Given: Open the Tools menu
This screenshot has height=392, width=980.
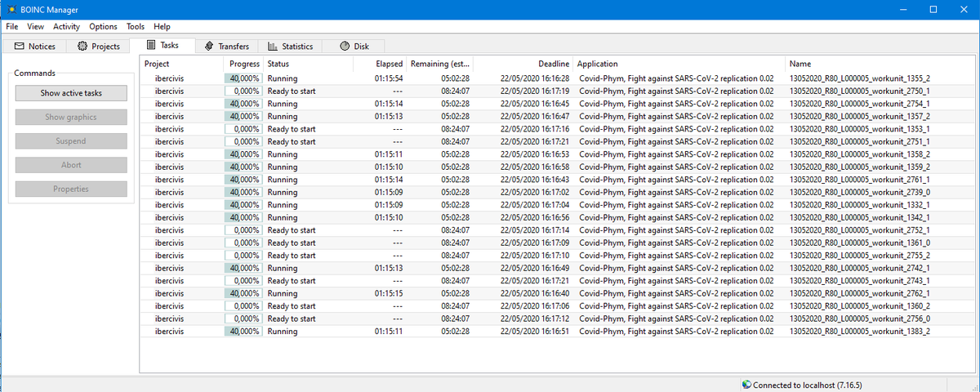Looking at the screenshot, I should [136, 27].
